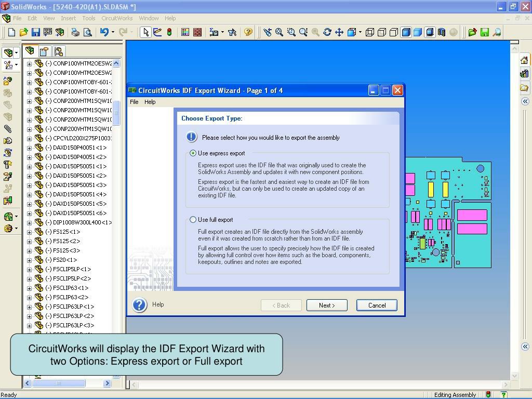Expand the DAXD150P40051<1> tree node
The height and width of the screenshot is (399, 532).
pyautogui.click(x=29, y=148)
